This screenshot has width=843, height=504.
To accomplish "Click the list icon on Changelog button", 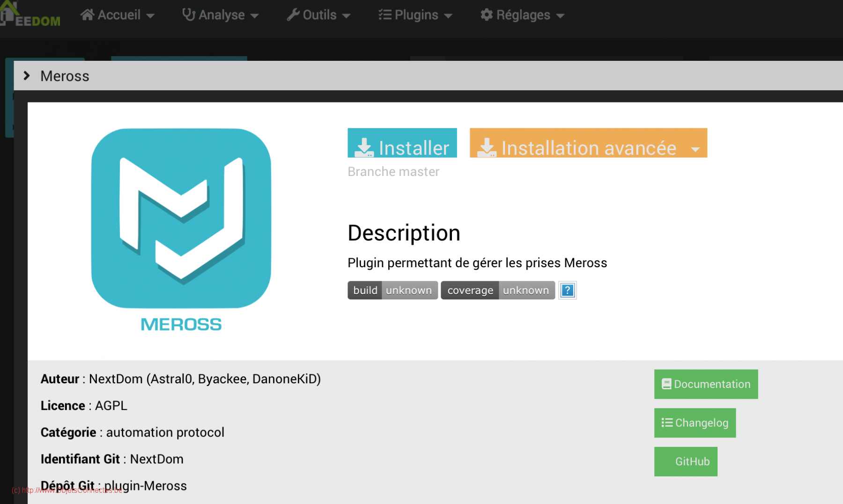I will pyautogui.click(x=667, y=423).
